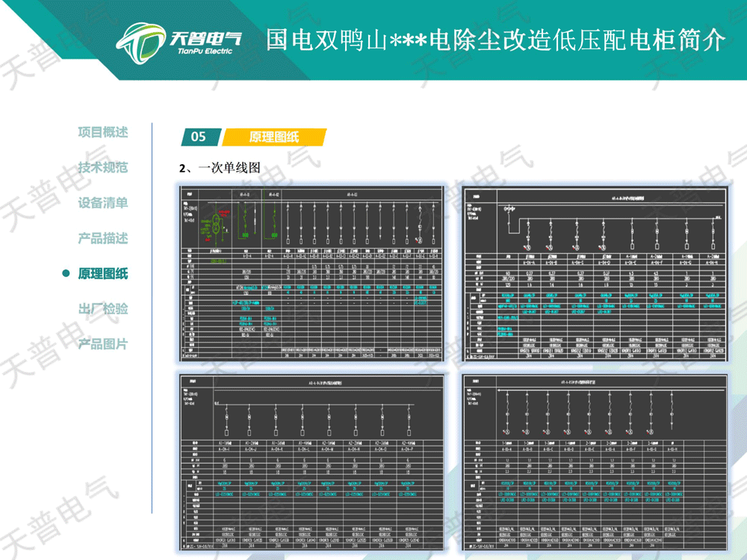747x560 pixels.
Task: Click the text 2、一次单线图
Action: click(220, 167)
